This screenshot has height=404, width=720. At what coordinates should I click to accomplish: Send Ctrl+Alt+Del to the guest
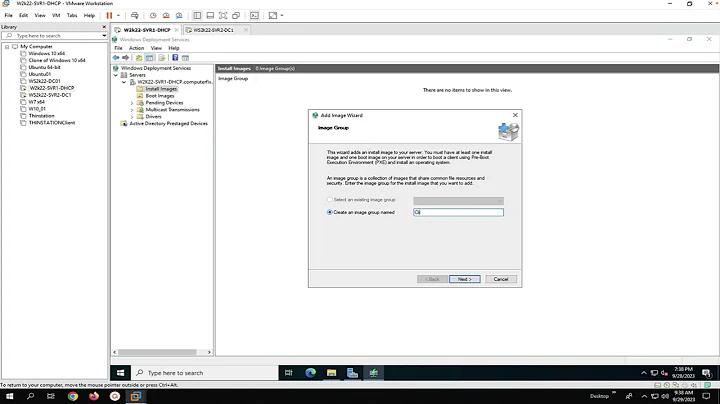click(x=135, y=15)
